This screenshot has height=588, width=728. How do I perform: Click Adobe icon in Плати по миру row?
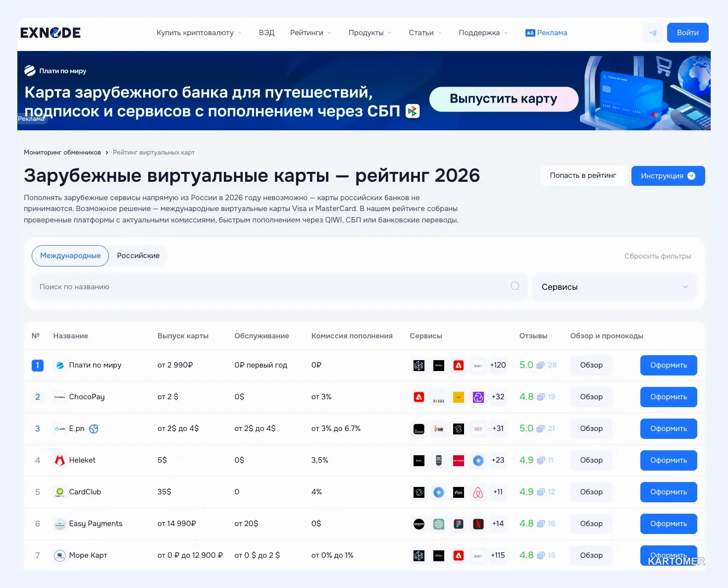(459, 366)
